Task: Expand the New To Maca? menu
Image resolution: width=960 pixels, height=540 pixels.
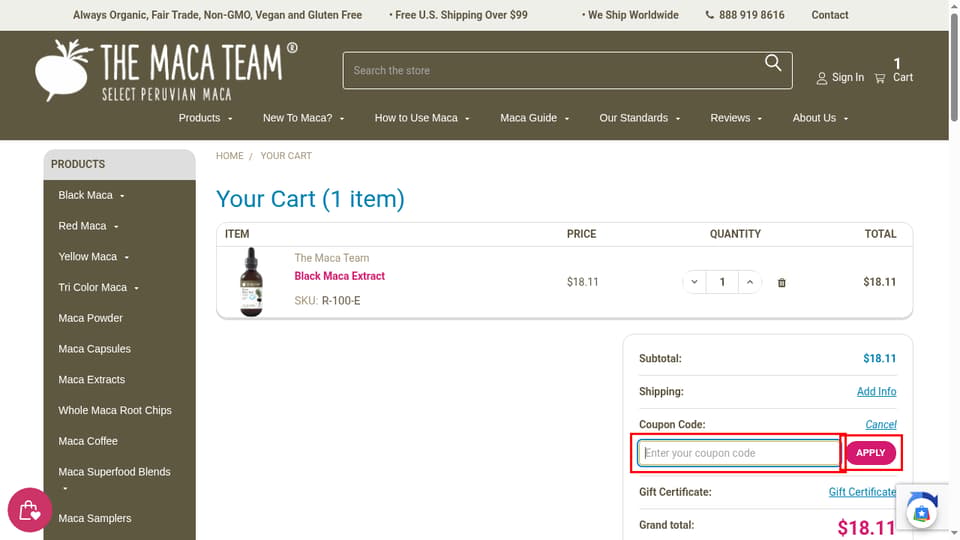Action: click(303, 118)
